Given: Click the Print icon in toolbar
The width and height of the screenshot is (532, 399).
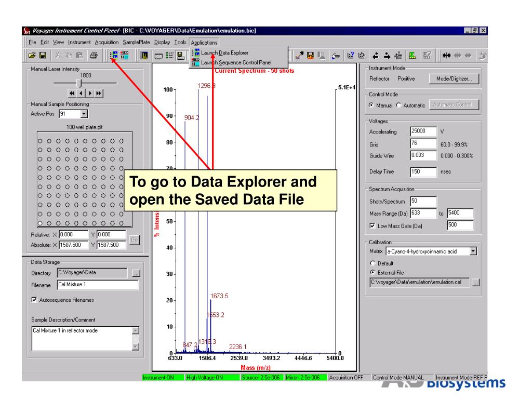Looking at the screenshot, I should (x=94, y=55).
